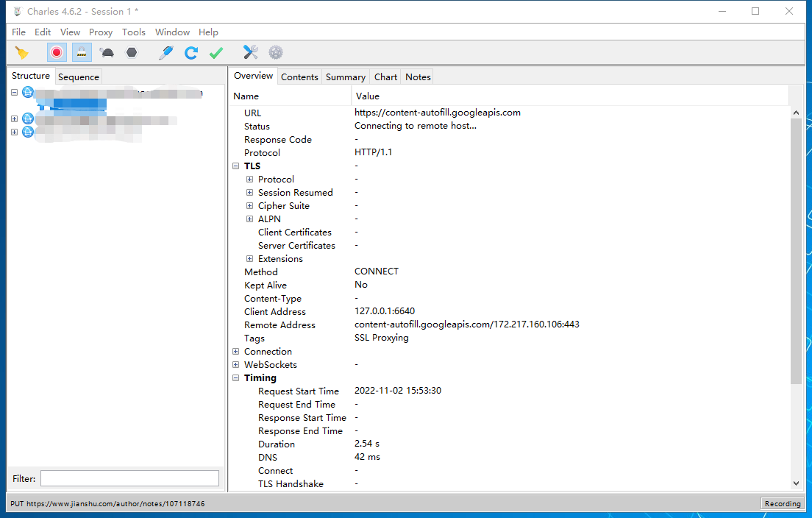This screenshot has width=812, height=518.
Task: Switch to the Sequence tab
Action: click(x=78, y=77)
